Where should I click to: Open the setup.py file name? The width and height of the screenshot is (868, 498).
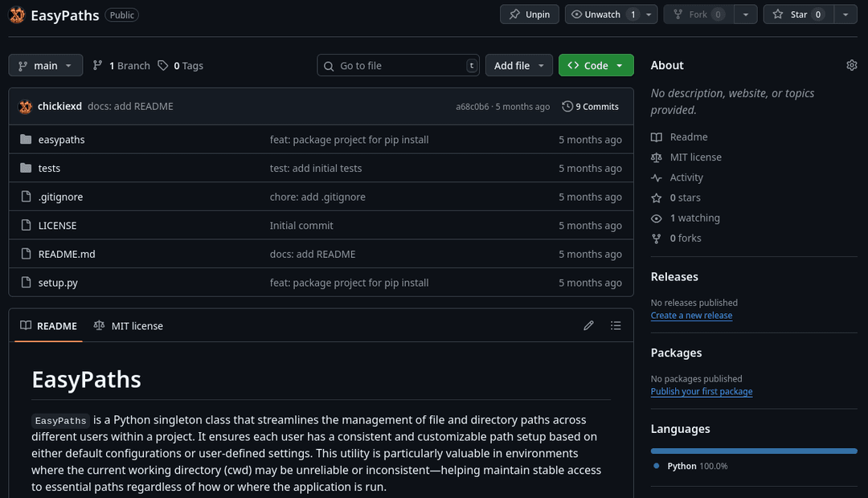(58, 283)
